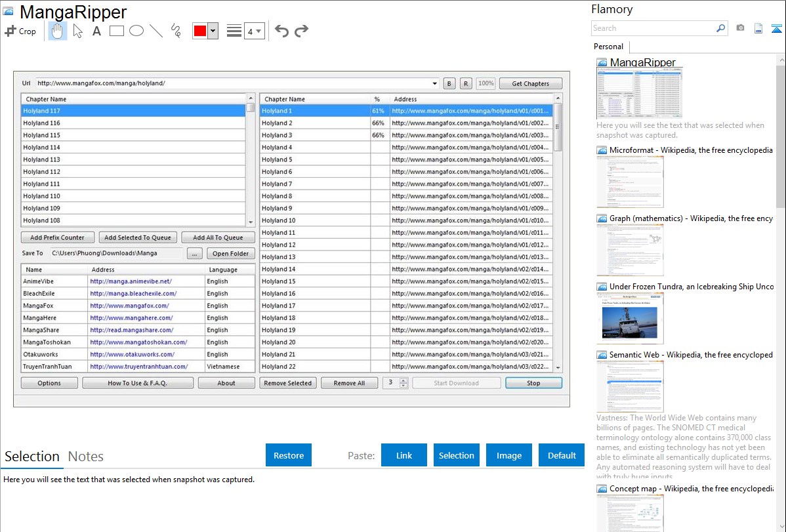Pick the text annotation tool
Viewport: 786px width, 532px height.
(96, 31)
